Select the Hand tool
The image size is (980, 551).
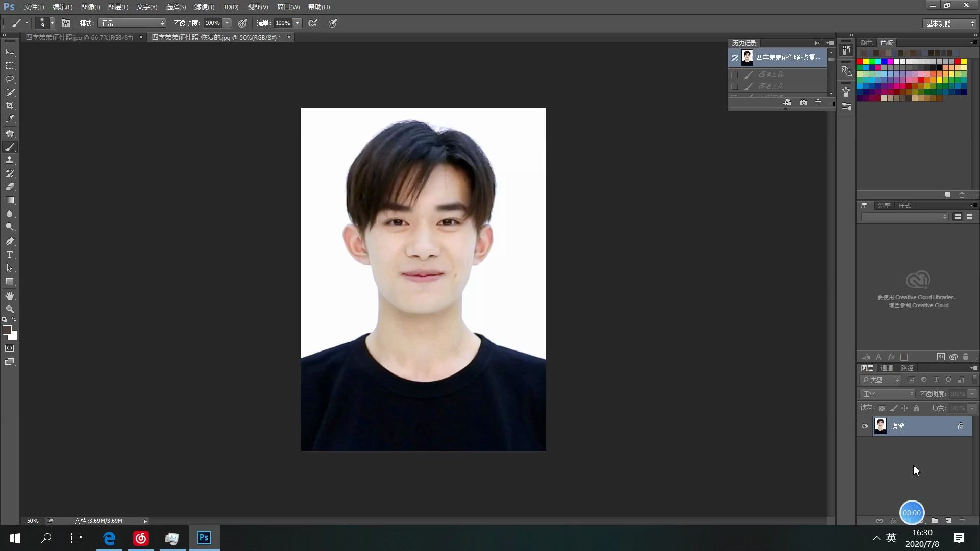click(x=10, y=296)
